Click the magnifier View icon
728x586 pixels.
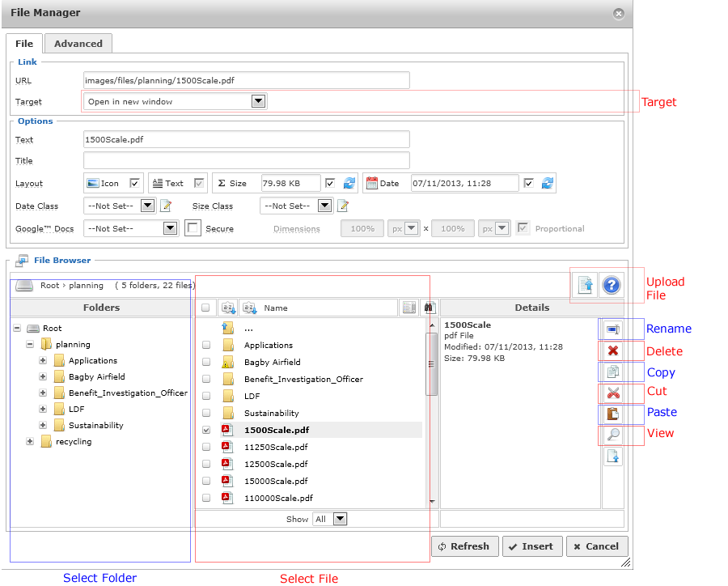pos(613,435)
